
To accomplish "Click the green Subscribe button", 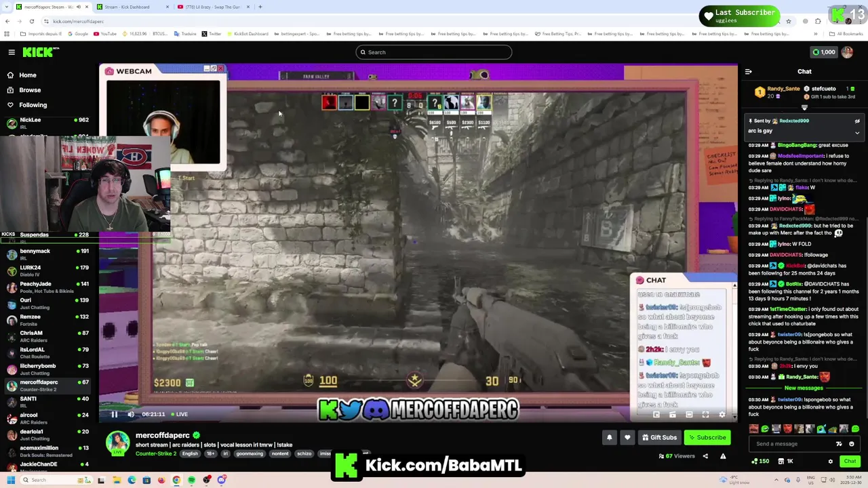I will point(708,438).
